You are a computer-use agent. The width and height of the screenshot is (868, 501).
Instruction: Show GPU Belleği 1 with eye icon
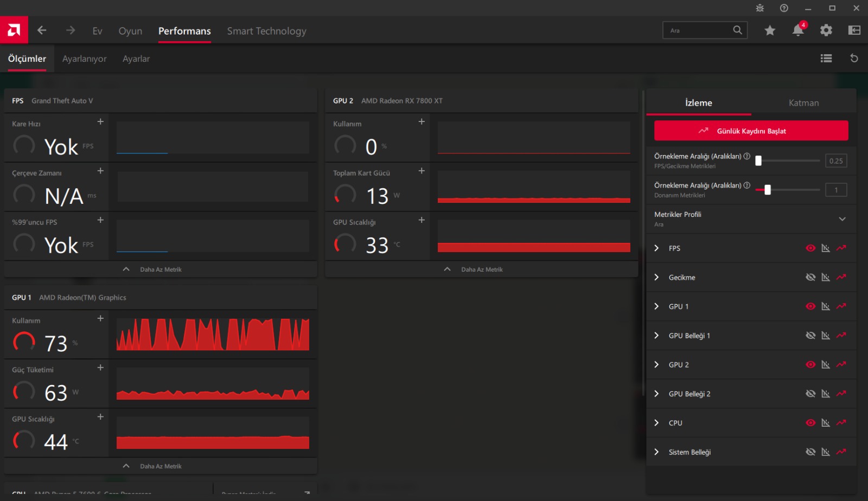pos(810,336)
